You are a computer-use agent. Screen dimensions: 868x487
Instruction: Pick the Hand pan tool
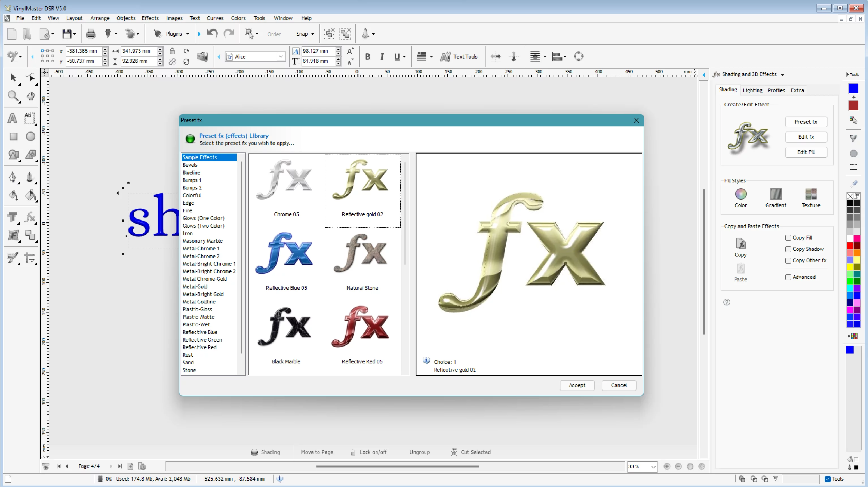pos(31,96)
